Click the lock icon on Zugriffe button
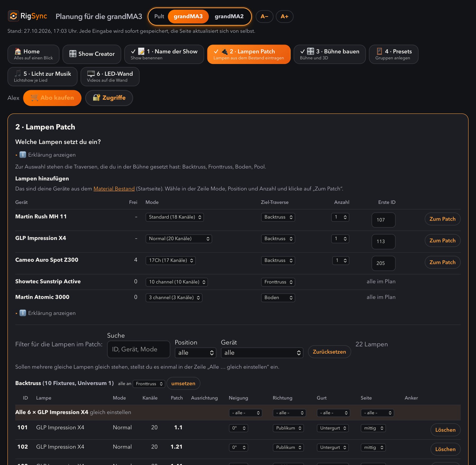This screenshot has height=465, width=476. point(96,98)
